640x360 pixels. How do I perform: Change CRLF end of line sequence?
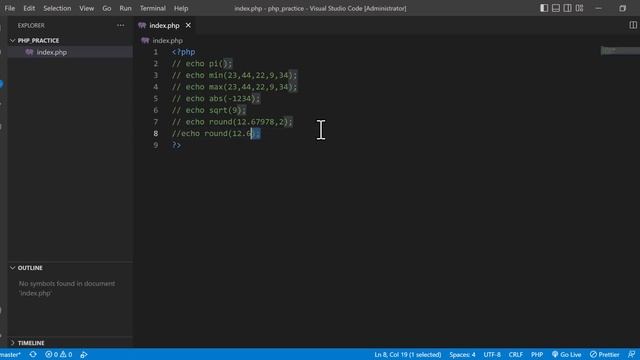point(516,354)
